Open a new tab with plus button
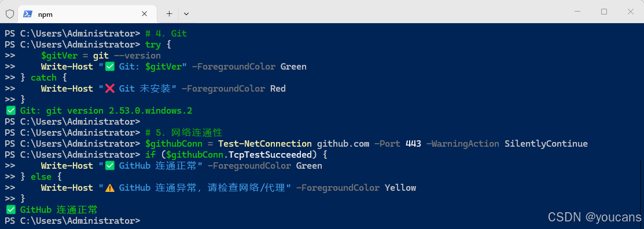 pos(169,14)
